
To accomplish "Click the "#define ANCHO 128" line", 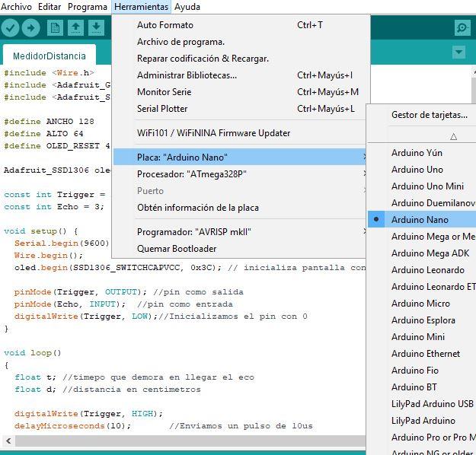I will point(49,121).
